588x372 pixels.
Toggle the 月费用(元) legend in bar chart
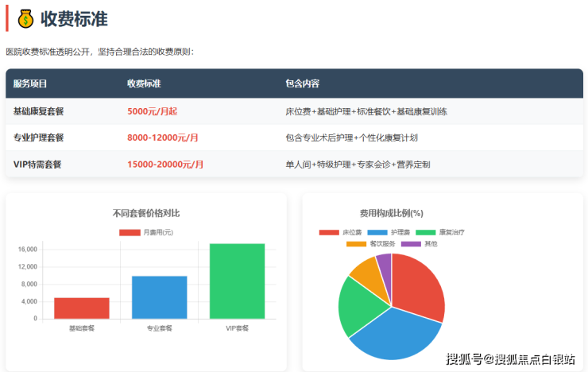145,232
